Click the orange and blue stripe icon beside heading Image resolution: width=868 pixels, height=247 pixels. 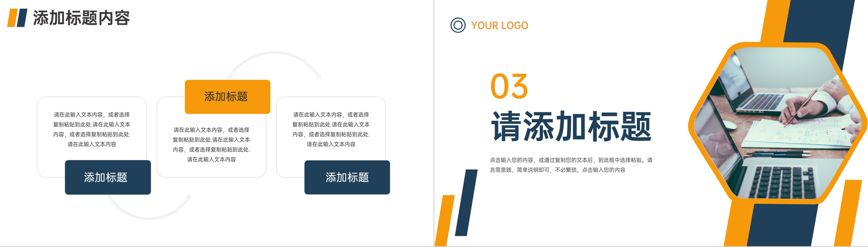(x=17, y=18)
